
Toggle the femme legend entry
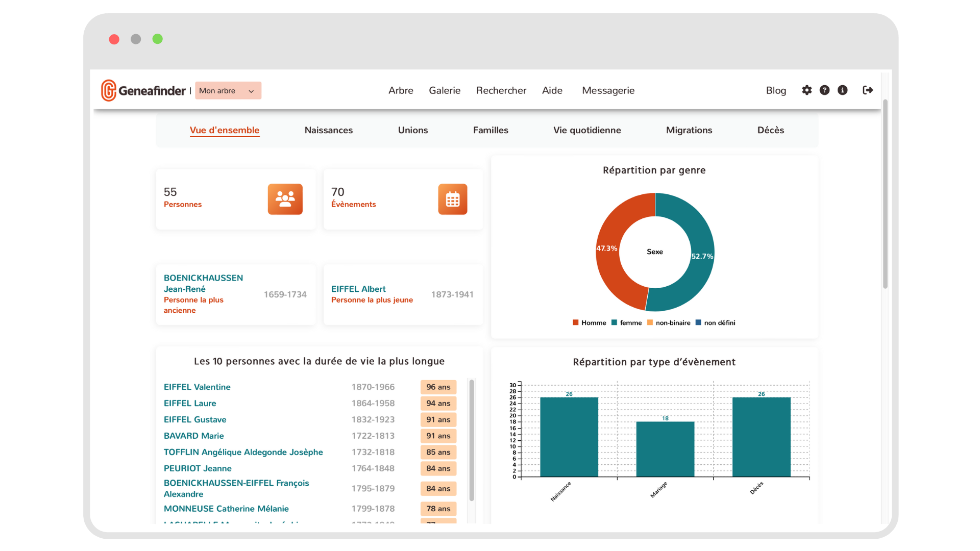(630, 323)
